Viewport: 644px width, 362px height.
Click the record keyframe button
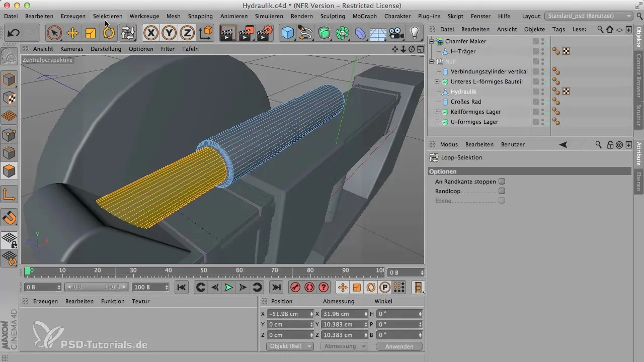tap(295, 287)
